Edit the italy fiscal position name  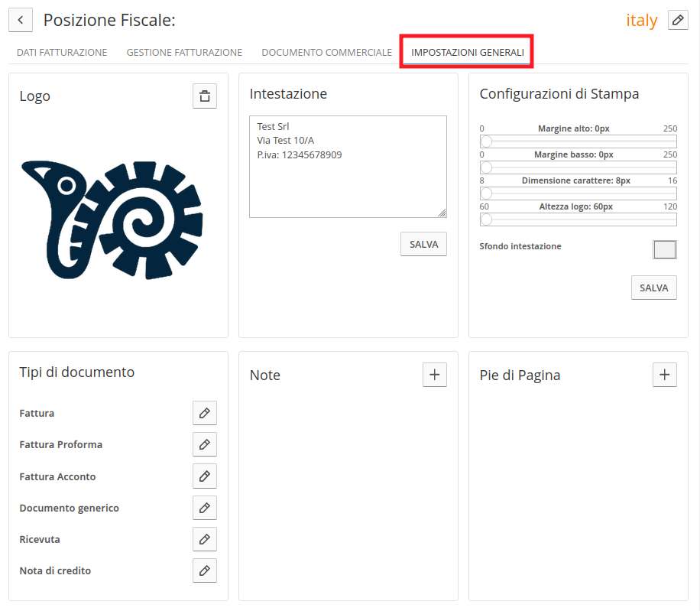[678, 20]
